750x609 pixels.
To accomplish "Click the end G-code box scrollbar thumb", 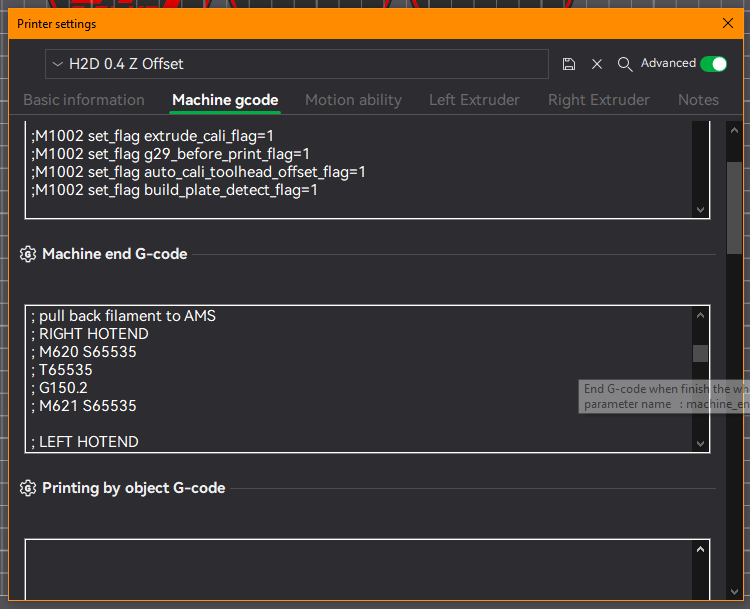I will coord(700,354).
